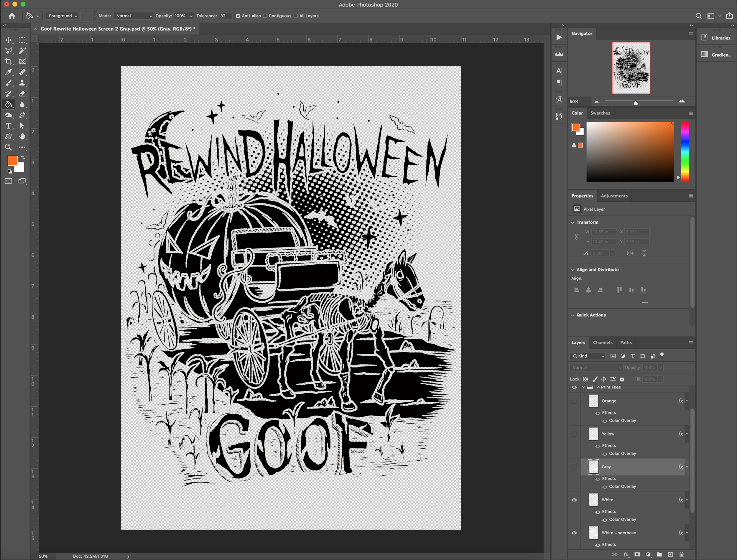
Task: Enable the Contiguous checkbox
Action: pos(265,16)
